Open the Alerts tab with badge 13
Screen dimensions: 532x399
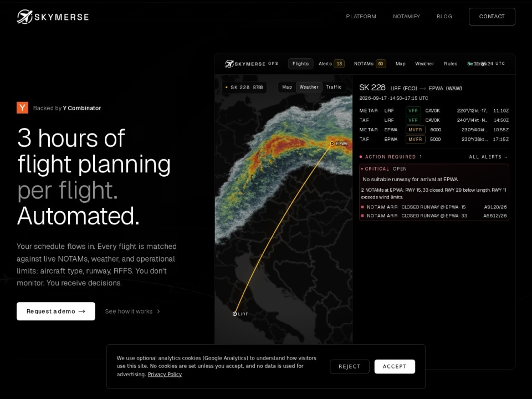(331, 63)
